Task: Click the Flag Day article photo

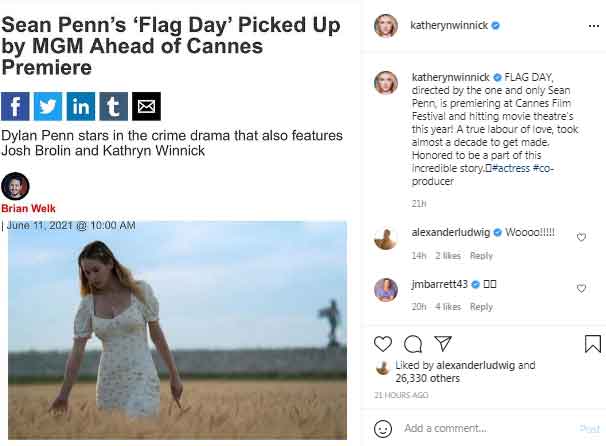Action: pyautogui.click(x=177, y=328)
